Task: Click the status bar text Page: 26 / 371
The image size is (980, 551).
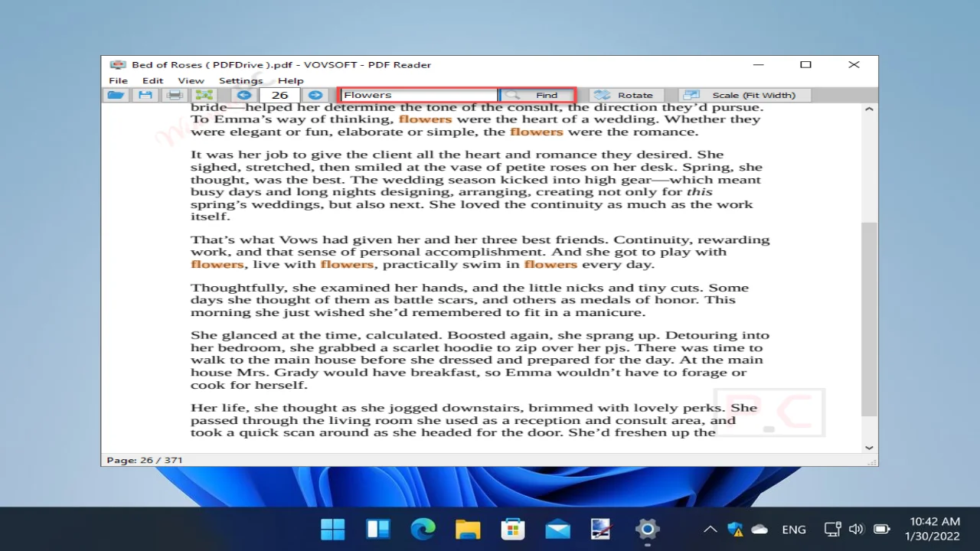Action: click(x=145, y=460)
